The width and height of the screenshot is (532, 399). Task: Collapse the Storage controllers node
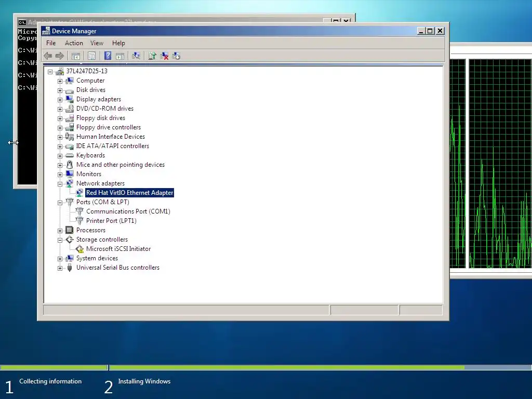60,240
